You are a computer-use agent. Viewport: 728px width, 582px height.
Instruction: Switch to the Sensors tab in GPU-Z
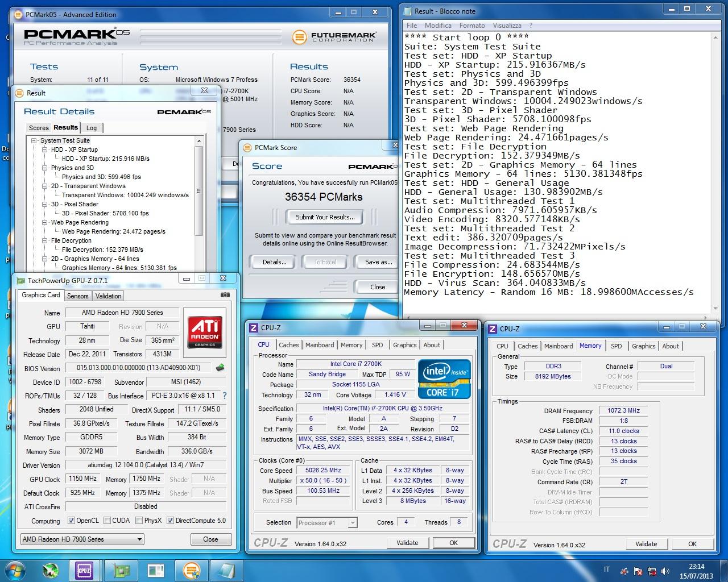tap(77, 296)
